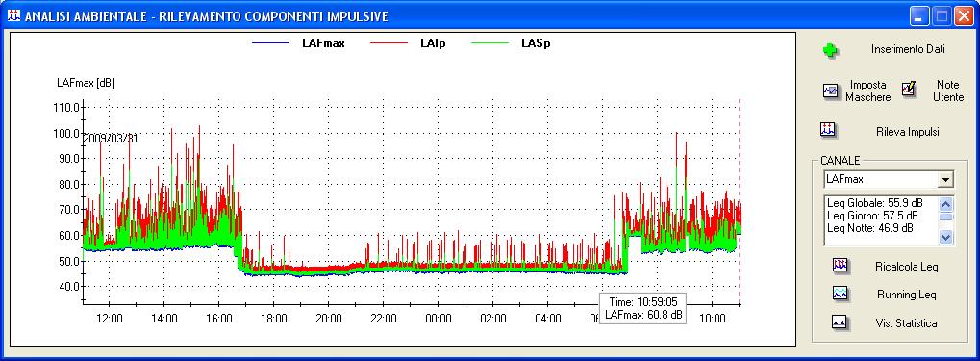The height and width of the screenshot is (361, 980).
Task: Click the 12:00 time axis label
Action: (x=110, y=319)
